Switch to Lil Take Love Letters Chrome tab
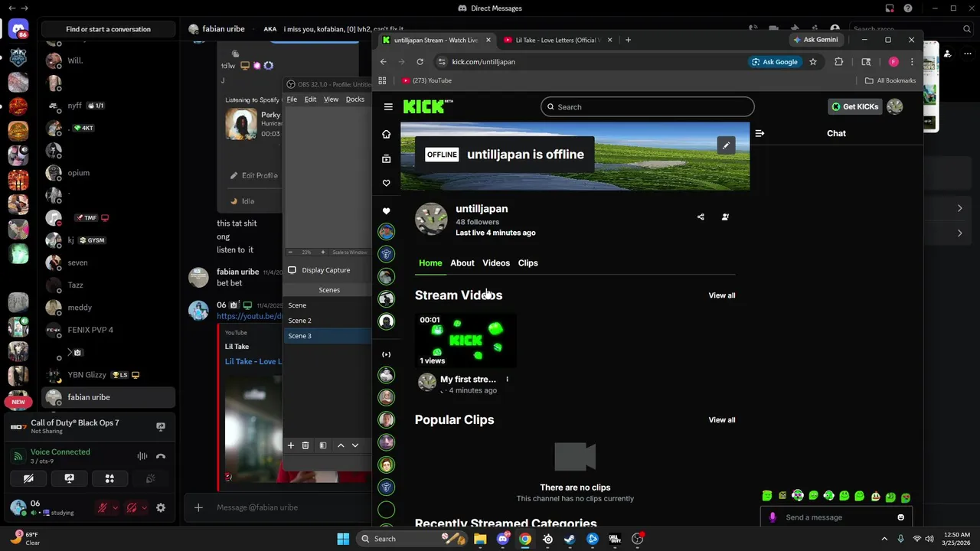The width and height of the screenshot is (980, 551). (x=557, y=40)
